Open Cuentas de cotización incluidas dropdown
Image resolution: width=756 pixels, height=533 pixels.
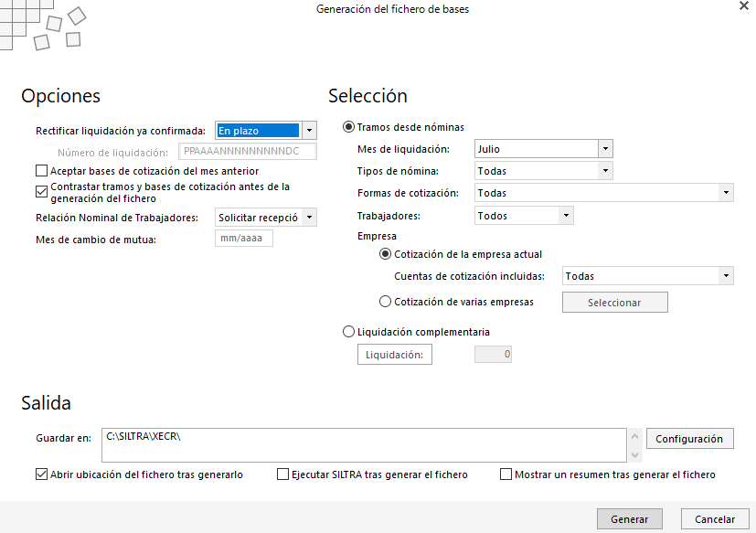point(726,276)
